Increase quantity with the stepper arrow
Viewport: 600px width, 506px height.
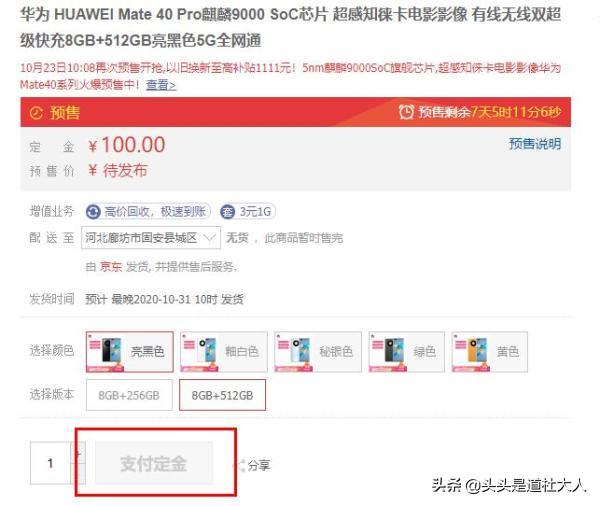(78, 453)
